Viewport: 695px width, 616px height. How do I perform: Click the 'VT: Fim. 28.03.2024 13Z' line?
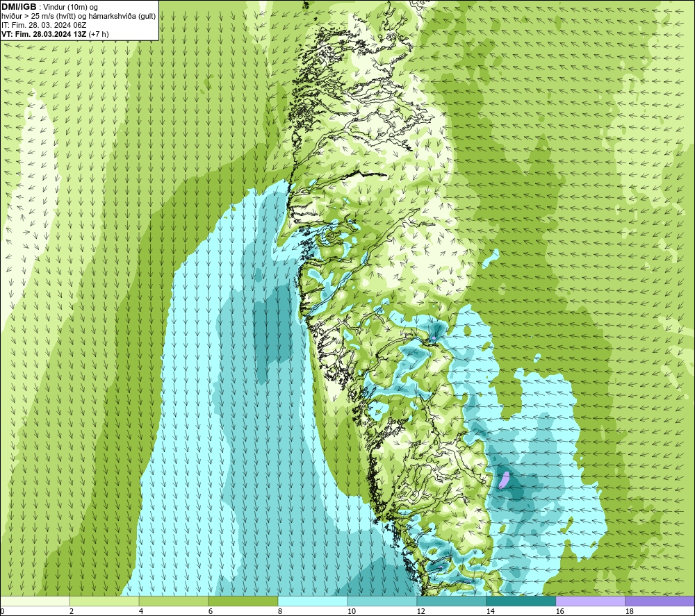point(44,34)
